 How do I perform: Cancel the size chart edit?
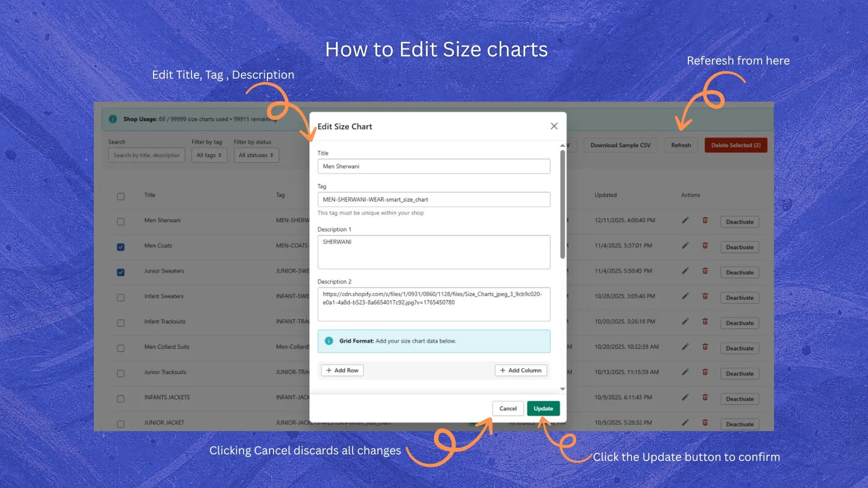tap(508, 408)
